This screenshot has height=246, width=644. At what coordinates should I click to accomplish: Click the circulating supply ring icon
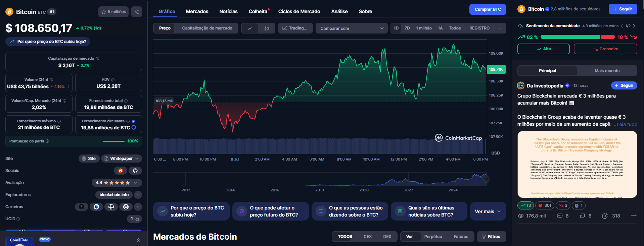(134, 128)
